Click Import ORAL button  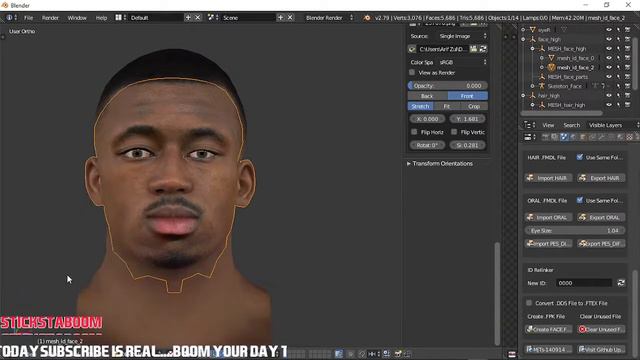(x=548, y=218)
